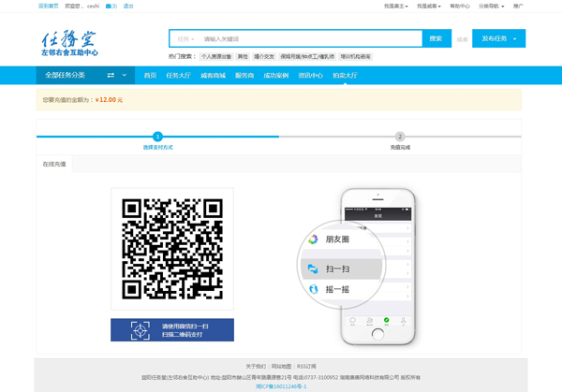This screenshot has width=562, height=392.
Task: Expand the 分类导航 top menu
Action: [x=491, y=7]
